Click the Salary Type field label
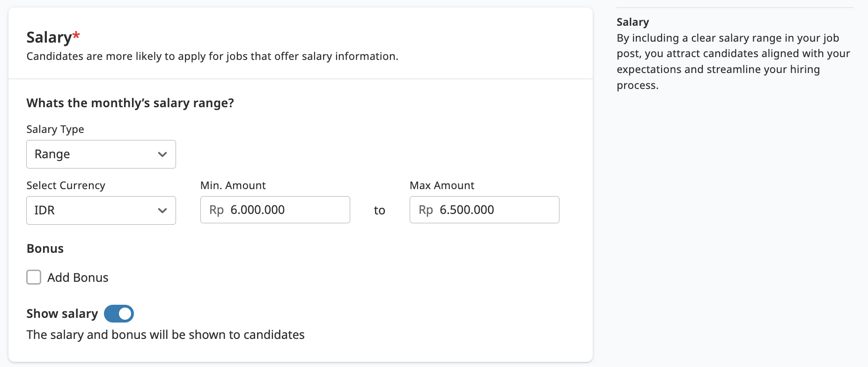This screenshot has width=868, height=367. pos(55,129)
